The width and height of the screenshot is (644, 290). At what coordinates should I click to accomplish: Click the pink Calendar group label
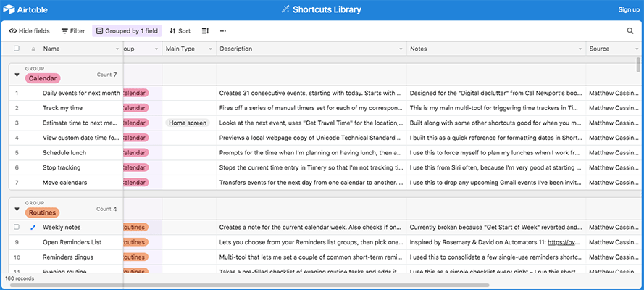point(43,78)
